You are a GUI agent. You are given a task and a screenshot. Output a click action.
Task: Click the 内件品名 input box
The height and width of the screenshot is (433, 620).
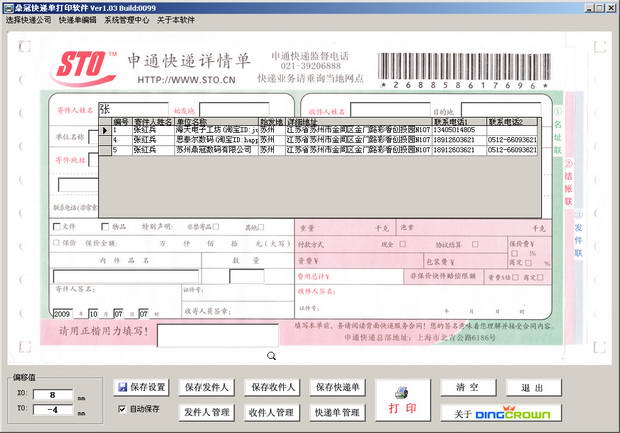click(126, 276)
